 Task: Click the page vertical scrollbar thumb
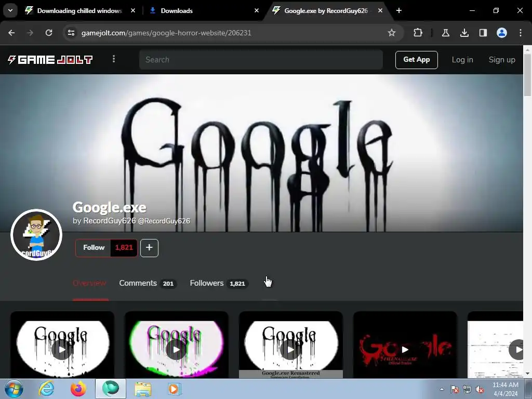[527, 75]
